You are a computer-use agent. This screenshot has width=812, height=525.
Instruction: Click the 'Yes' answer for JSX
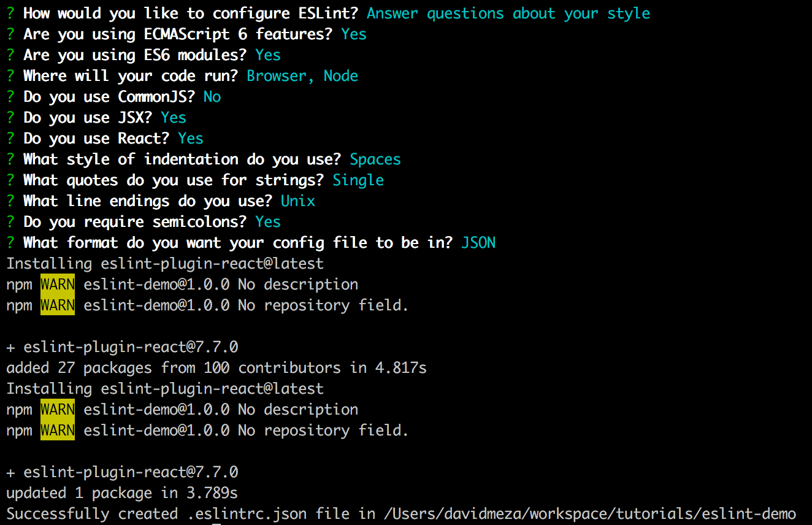click(174, 118)
